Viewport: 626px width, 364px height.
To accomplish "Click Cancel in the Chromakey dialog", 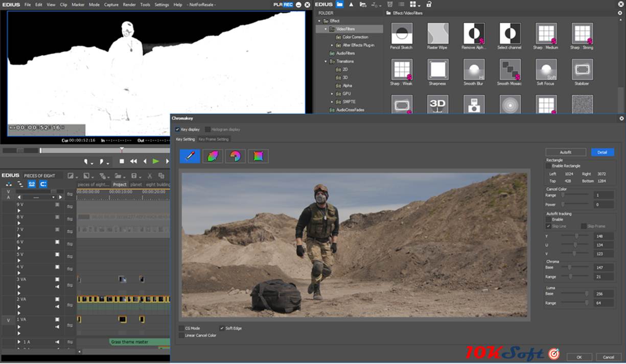I will click(608, 357).
